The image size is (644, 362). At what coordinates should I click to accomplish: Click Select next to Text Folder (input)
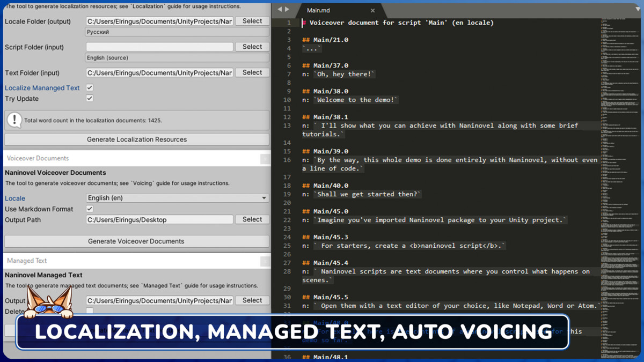[x=252, y=72]
